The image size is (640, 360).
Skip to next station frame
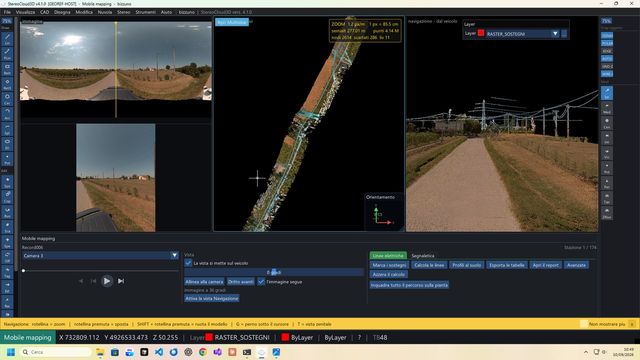coord(121,281)
